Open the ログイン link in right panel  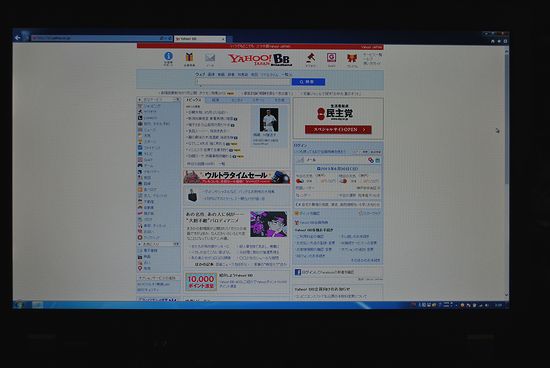(300, 145)
